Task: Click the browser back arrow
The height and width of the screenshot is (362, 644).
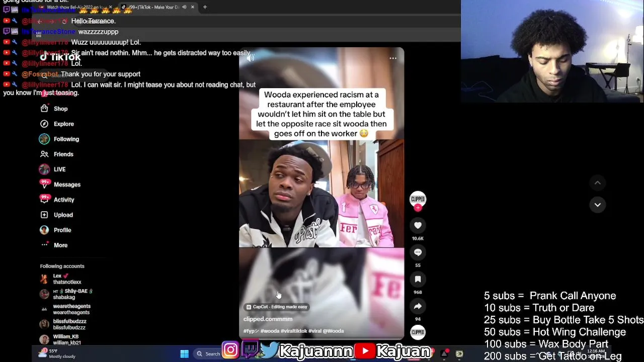Action: tap(39, 22)
